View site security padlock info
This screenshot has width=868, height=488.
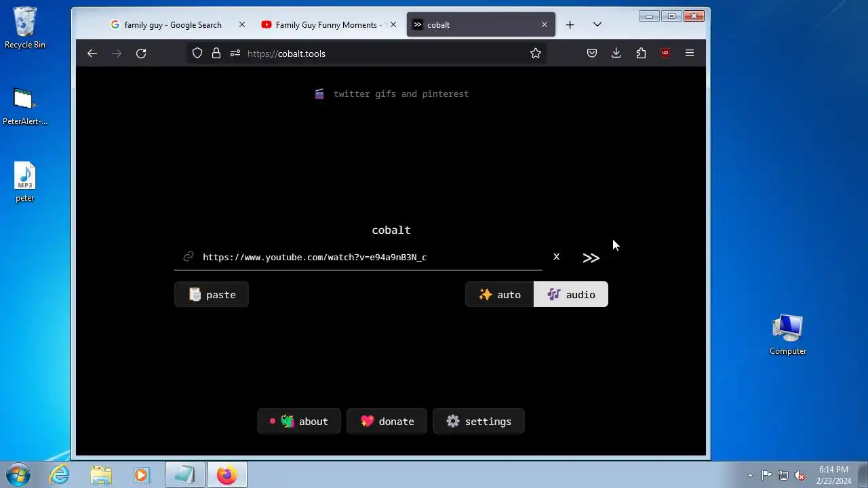point(216,54)
